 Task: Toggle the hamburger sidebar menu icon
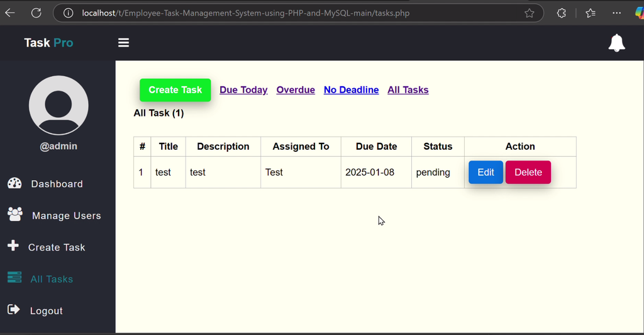[124, 43]
